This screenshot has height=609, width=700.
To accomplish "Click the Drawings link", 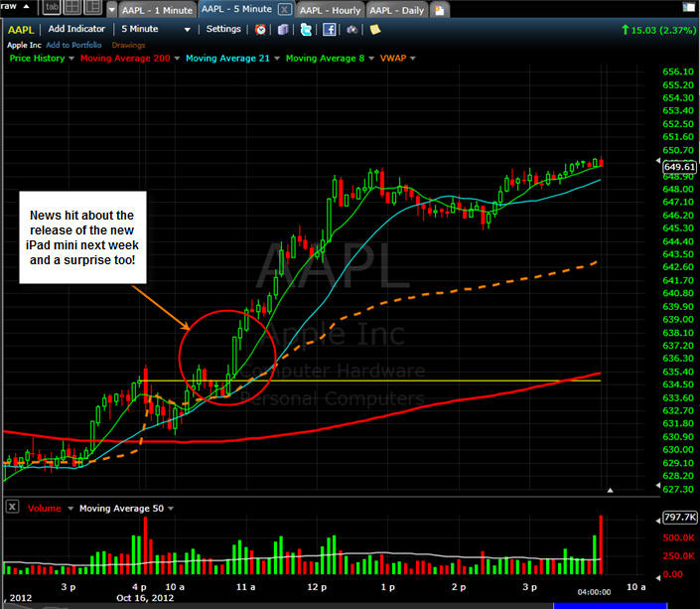I will click(x=128, y=45).
